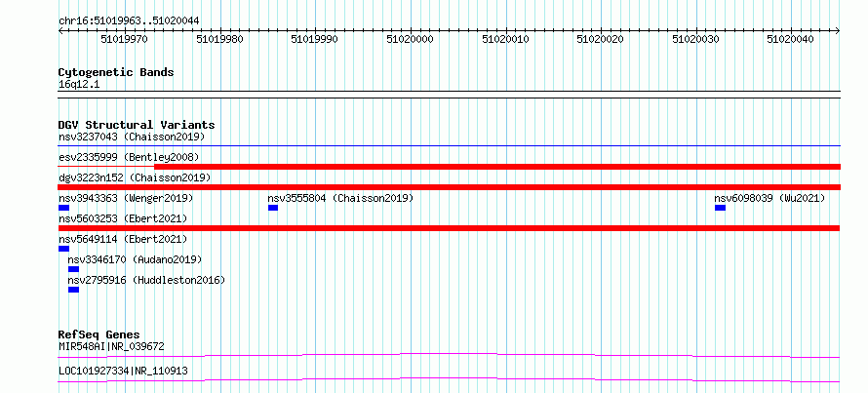Open gene MIR548AI|NR_039672 label
Screen dimensions: 868x393
point(111,346)
